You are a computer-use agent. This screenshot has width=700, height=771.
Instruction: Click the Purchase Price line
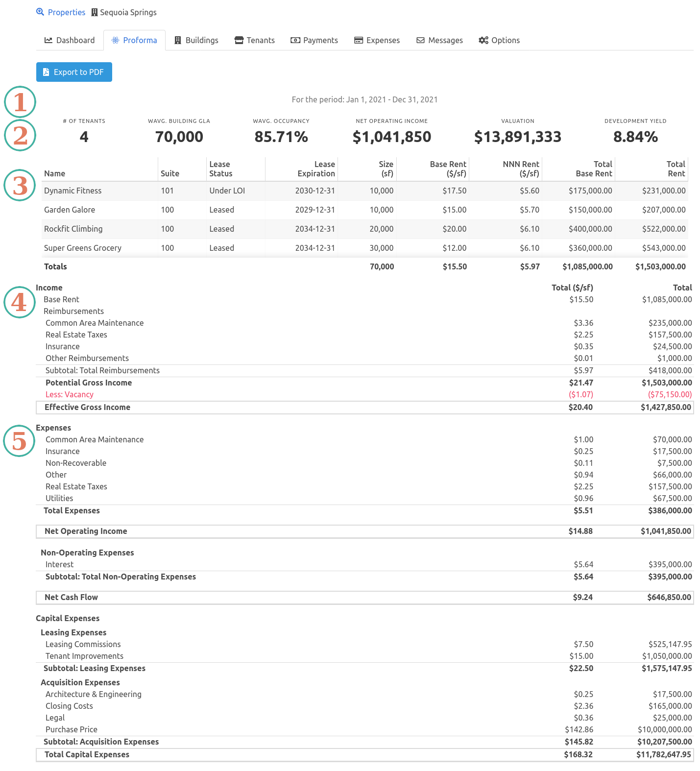tap(365, 729)
